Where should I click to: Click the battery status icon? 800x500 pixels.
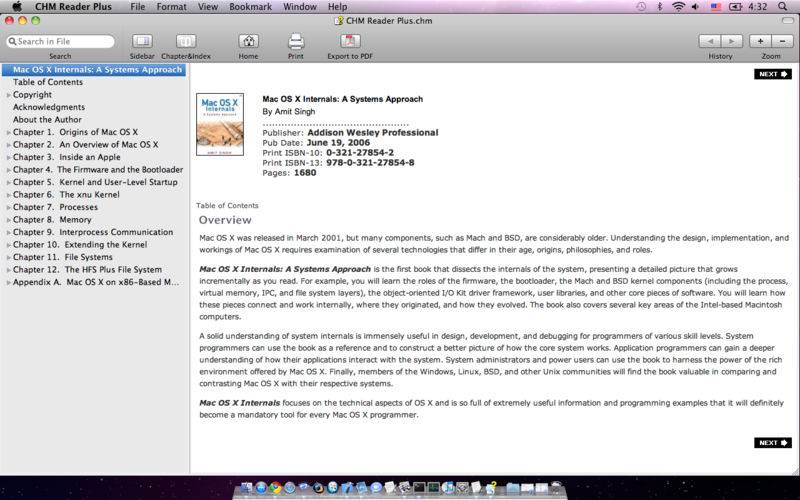(x=736, y=7)
